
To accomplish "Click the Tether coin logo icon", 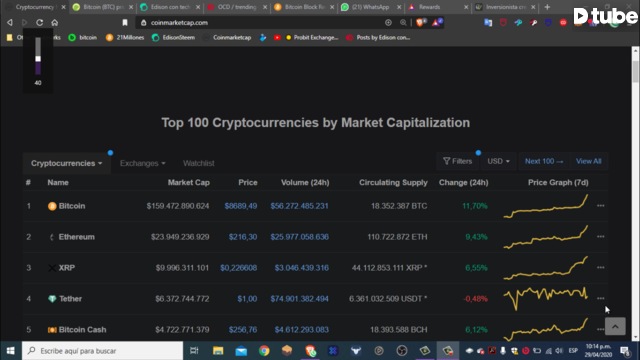I will (x=52, y=299).
